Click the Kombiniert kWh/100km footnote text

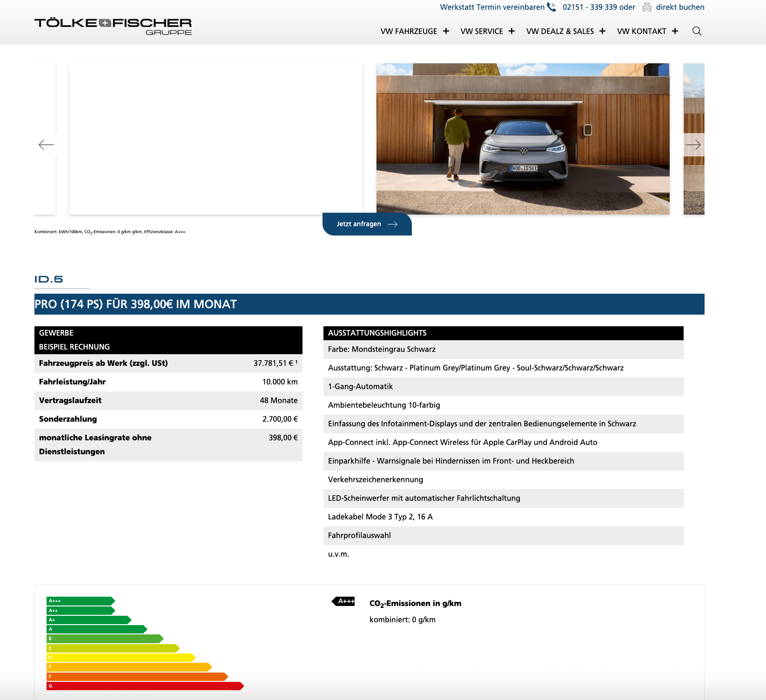110,232
